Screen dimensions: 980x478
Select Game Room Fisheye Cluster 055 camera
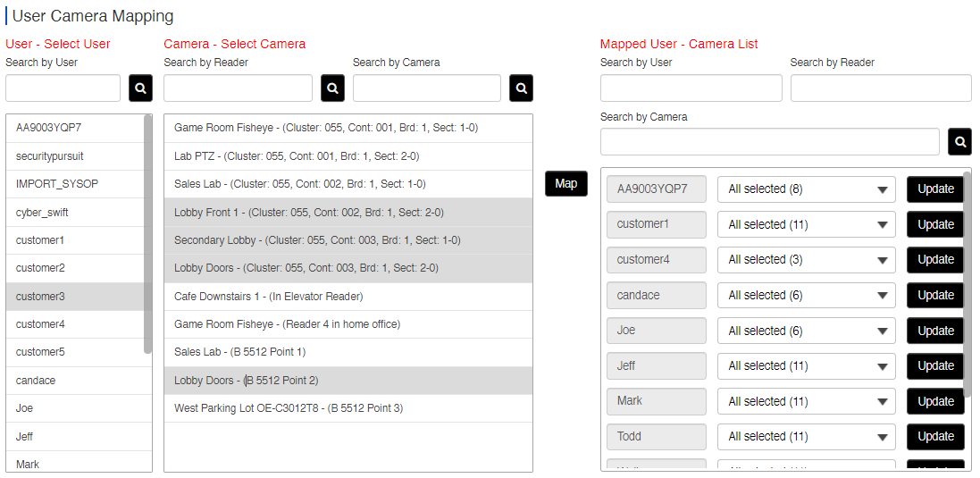pyautogui.click(x=348, y=128)
